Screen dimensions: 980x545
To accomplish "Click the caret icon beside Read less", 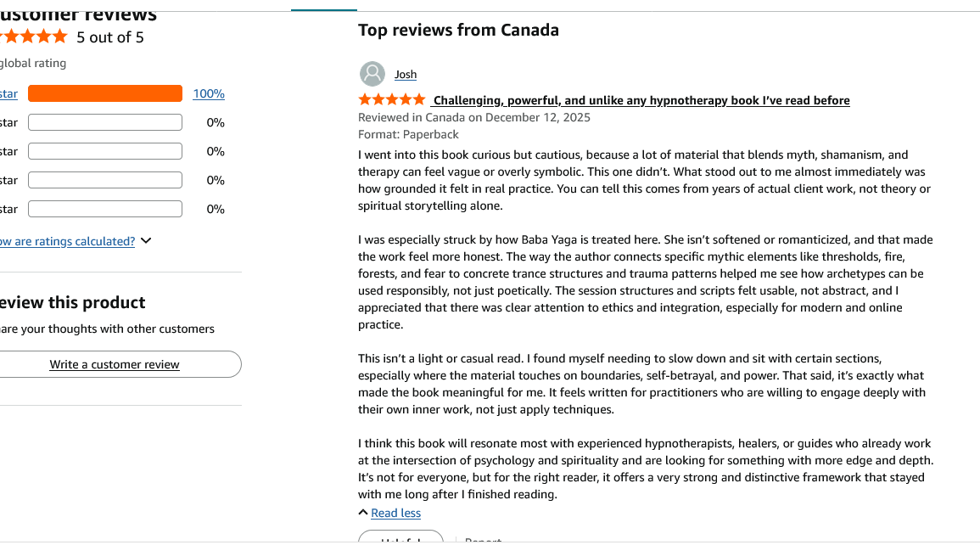I will click(x=363, y=513).
